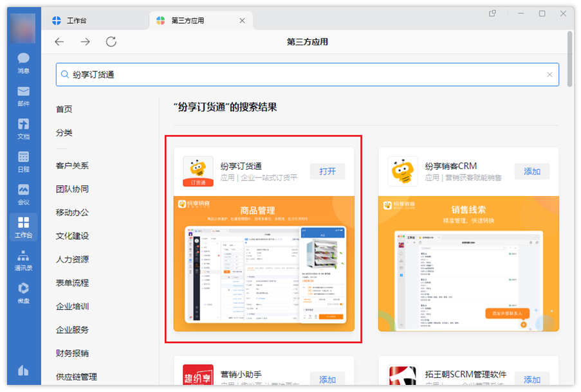Select the 表单流程 category
The image size is (581, 392).
[x=72, y=283]
